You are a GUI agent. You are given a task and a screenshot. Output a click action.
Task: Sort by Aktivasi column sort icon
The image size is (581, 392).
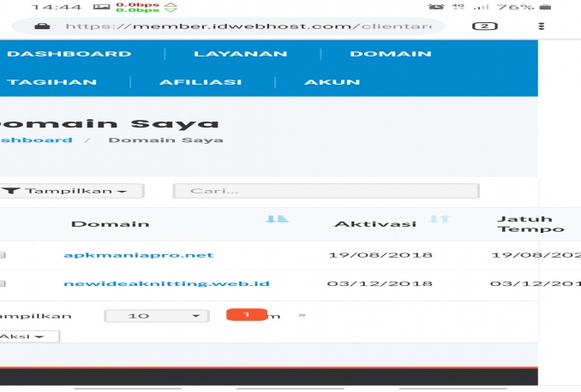click(x=439, y=220)
